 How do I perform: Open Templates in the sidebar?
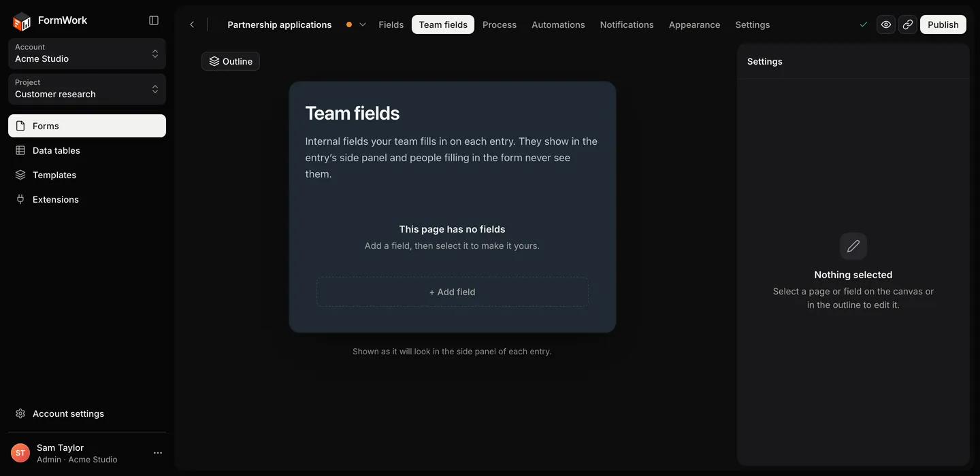coord(87,175)
